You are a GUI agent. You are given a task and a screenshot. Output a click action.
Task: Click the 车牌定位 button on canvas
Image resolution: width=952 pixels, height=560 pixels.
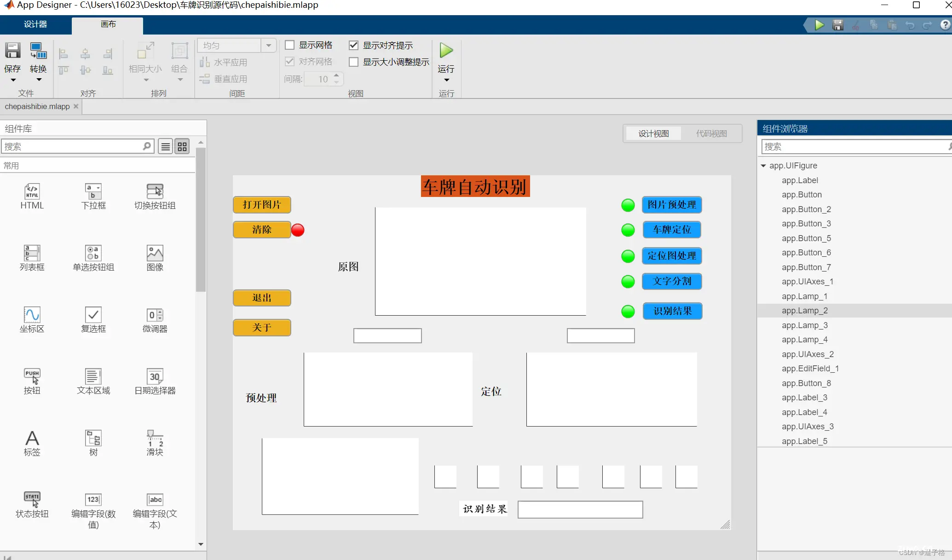[x=672, y=230]
